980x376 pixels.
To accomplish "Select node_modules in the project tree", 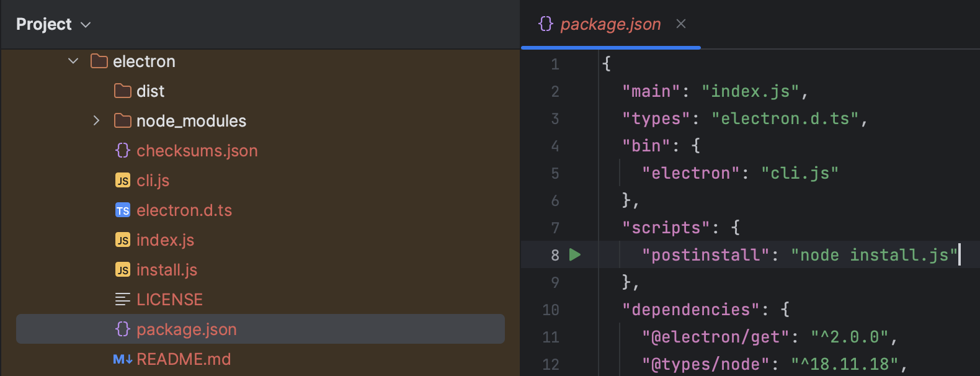I will coord(191,121).
